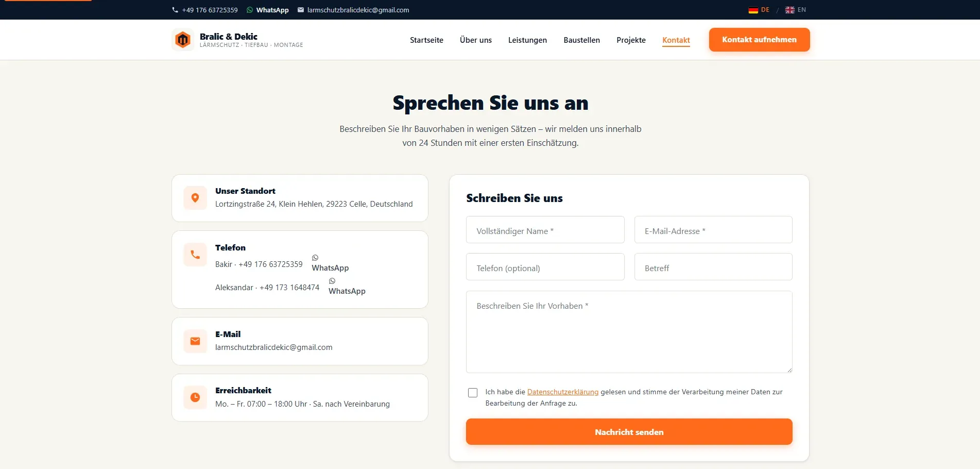Click the Kontakt aufnehmen button
980x469 pixels.
pos(759,40)
